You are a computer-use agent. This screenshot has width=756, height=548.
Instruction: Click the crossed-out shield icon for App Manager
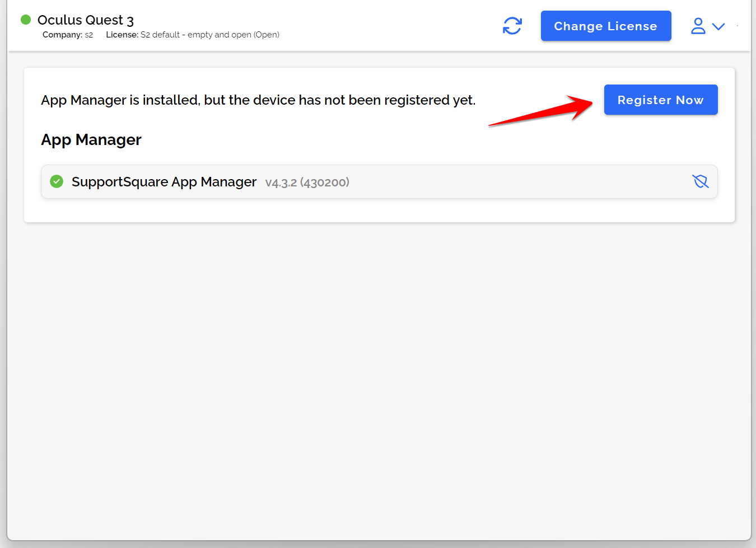pyautogui.click(x=701, y=181)
